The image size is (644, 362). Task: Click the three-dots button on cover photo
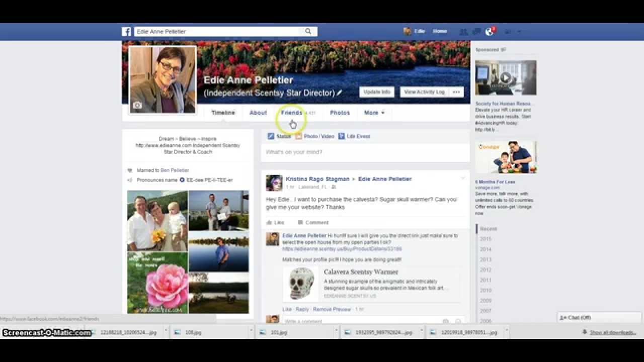click(x=456, y=92)
